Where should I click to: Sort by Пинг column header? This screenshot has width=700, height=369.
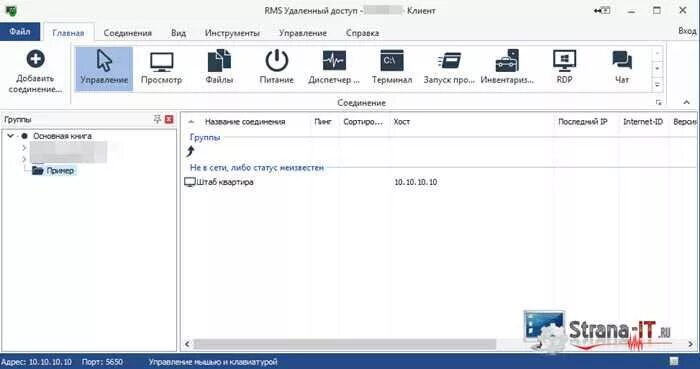[x=323, y=122]
